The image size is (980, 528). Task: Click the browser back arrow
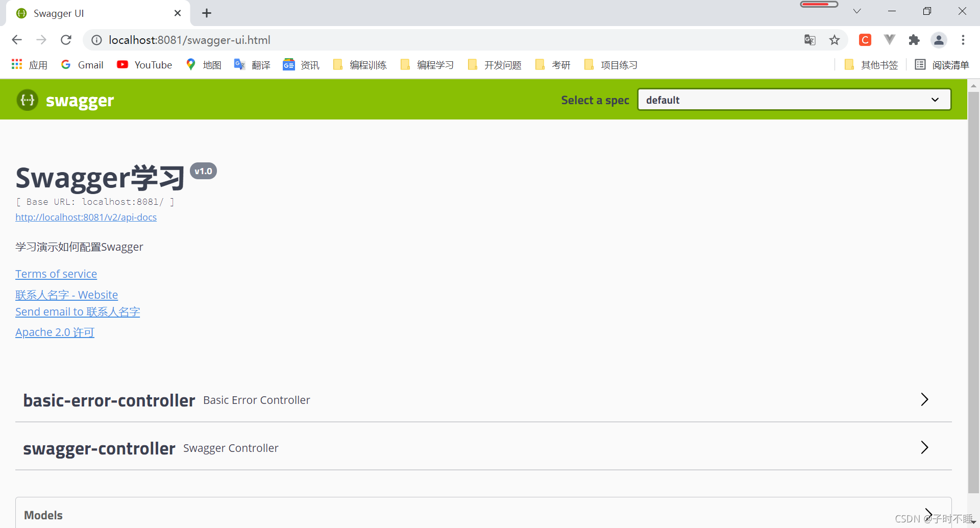pyautogui.click(x=17, y=40)
